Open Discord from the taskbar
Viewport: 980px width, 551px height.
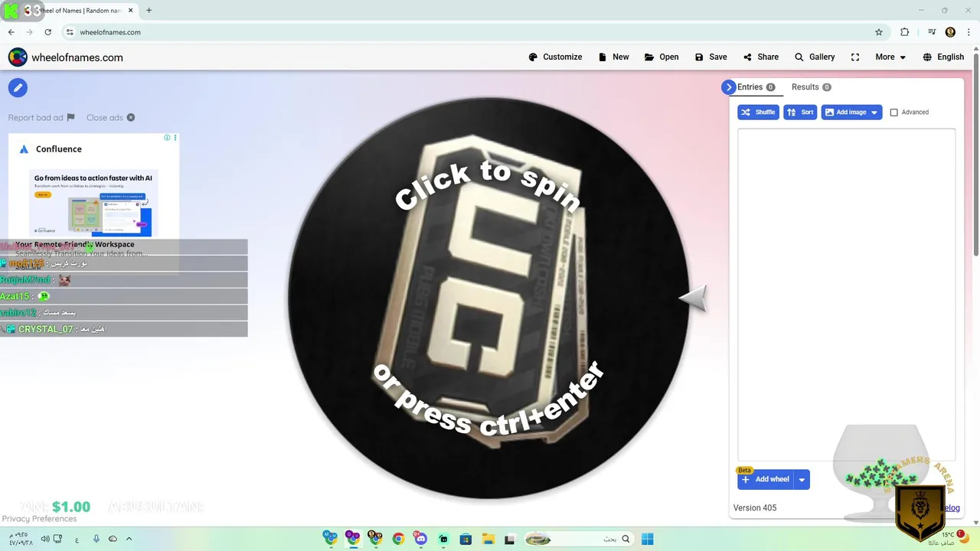(420, 539)
